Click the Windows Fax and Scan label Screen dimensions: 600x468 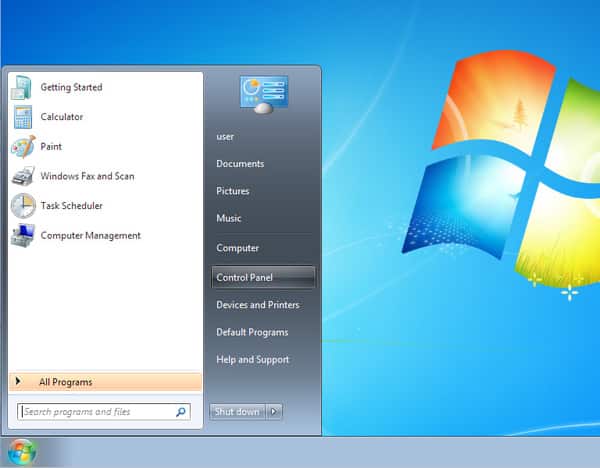(87, 176)
